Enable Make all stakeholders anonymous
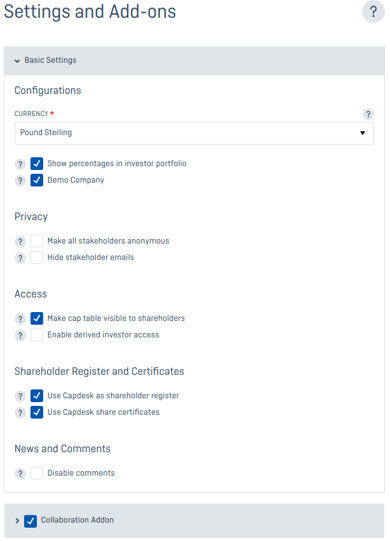 (x=37, y=241)
